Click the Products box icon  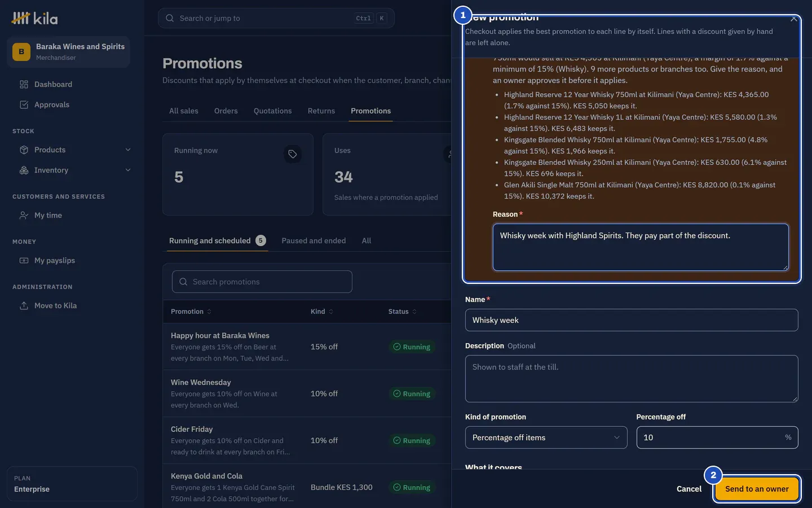[x=24, y=150]
